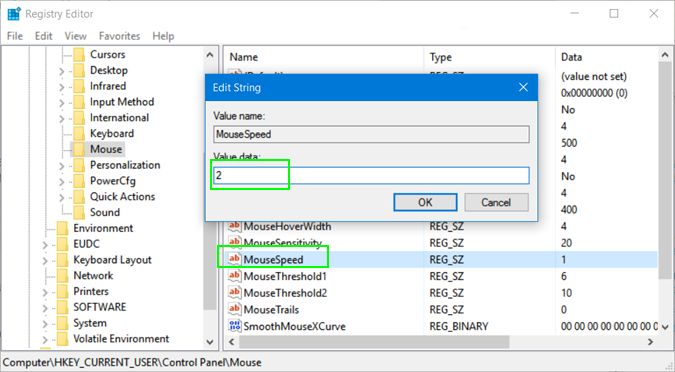Select the Network folder icon
The width and height of the screenshot is (675, 372).
(62, 276)
